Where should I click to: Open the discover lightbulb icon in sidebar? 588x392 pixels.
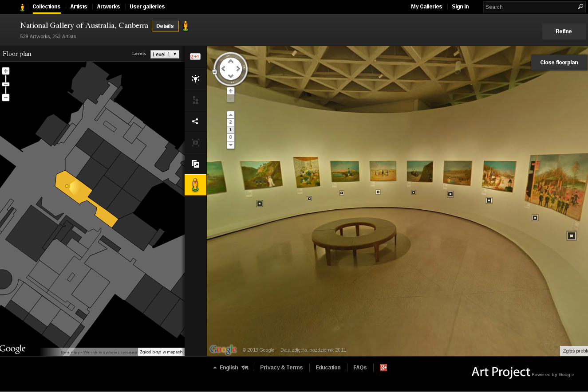click(195, 78)
